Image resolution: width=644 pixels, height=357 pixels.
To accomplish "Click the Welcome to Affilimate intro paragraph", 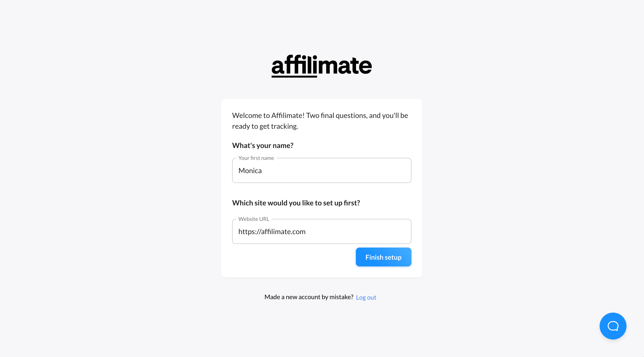I will coord(320,121).
